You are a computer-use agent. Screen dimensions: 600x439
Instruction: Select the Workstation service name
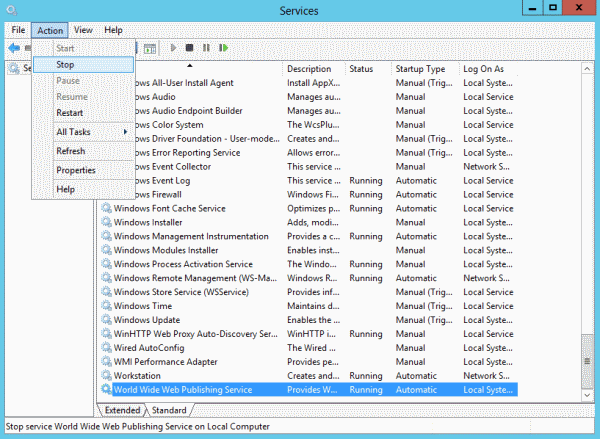(137, 375)
